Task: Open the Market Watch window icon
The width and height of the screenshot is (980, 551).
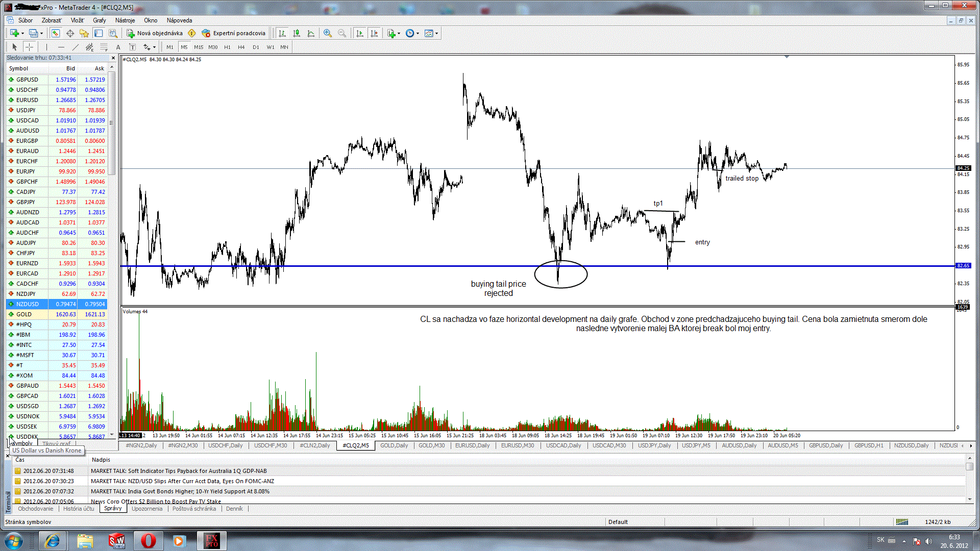Action: (x=56, y=33)
